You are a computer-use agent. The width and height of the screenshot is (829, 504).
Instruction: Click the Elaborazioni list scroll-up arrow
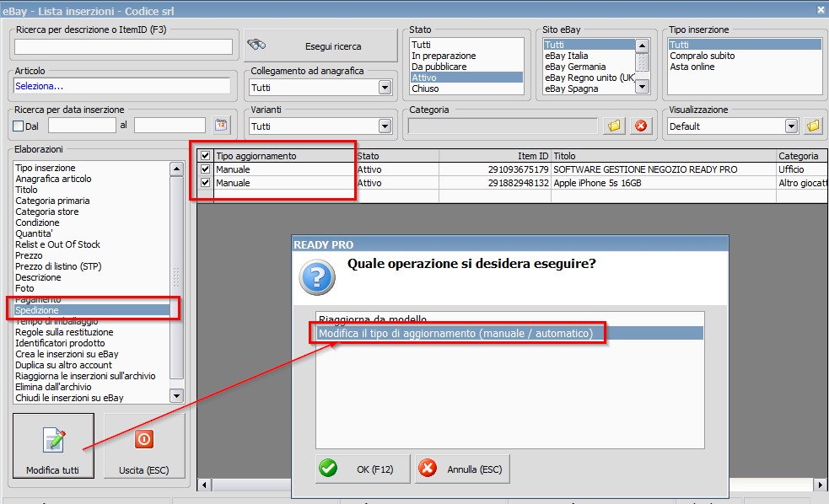pos(176,169)
